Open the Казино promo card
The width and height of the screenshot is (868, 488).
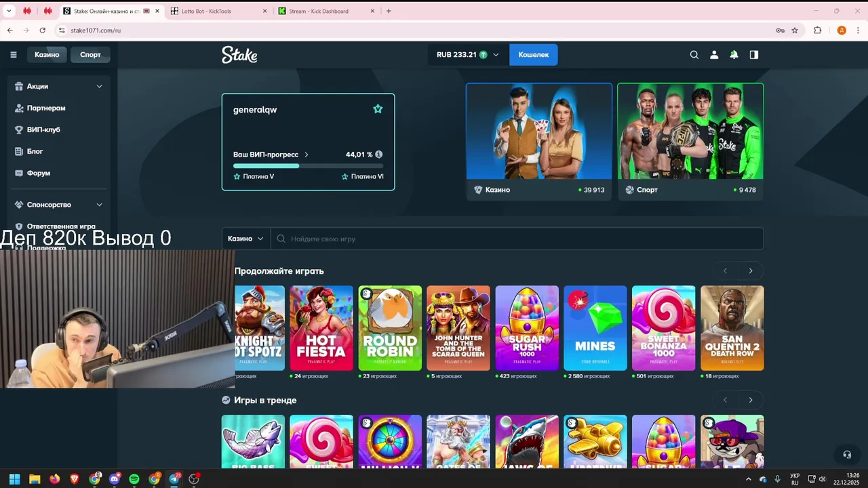[x=539, y=142]
